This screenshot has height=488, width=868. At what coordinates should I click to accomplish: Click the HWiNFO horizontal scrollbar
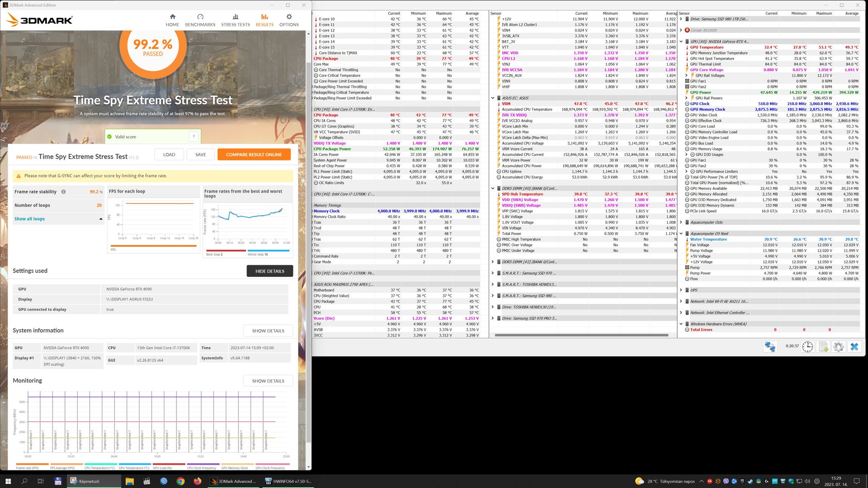581,335
